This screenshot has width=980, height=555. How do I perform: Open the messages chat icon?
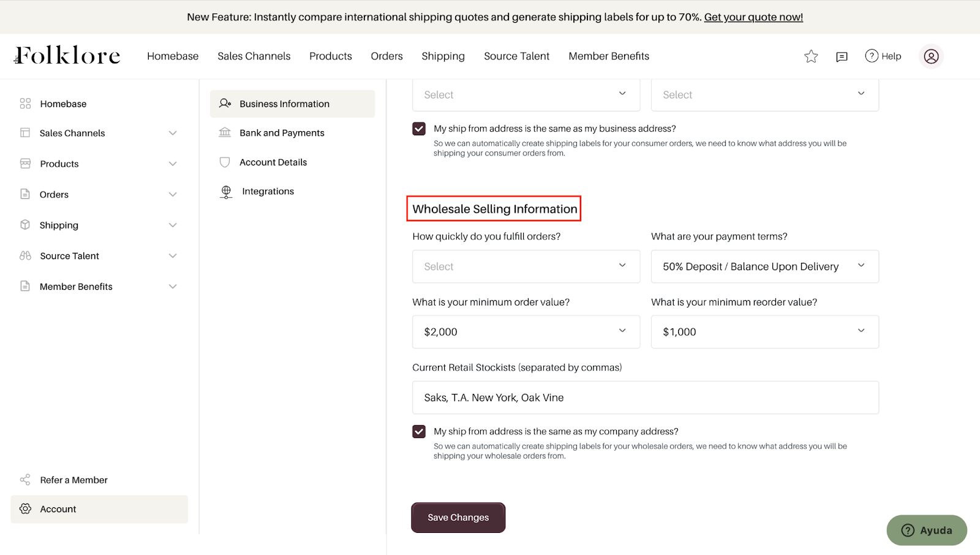pos(842,56)
